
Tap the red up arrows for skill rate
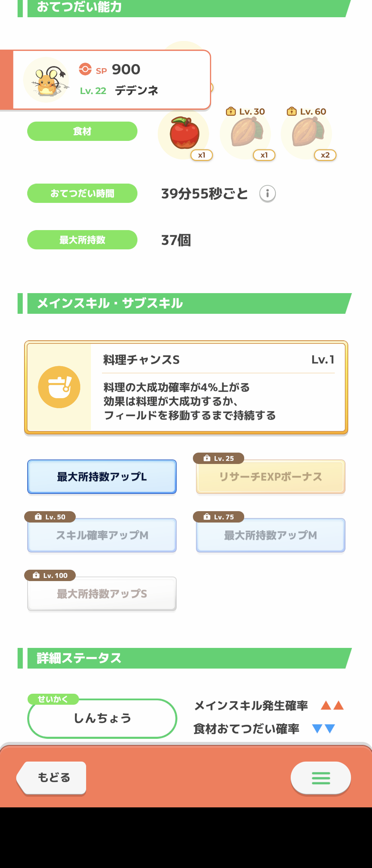332,705
